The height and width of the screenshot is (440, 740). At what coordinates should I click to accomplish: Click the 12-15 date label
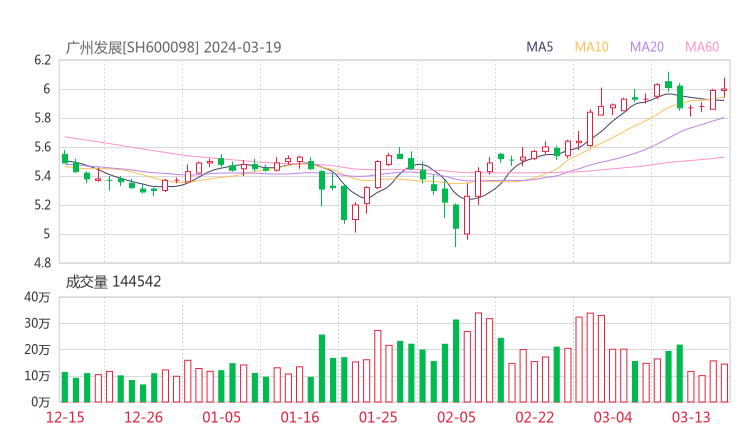pos(65,417)
